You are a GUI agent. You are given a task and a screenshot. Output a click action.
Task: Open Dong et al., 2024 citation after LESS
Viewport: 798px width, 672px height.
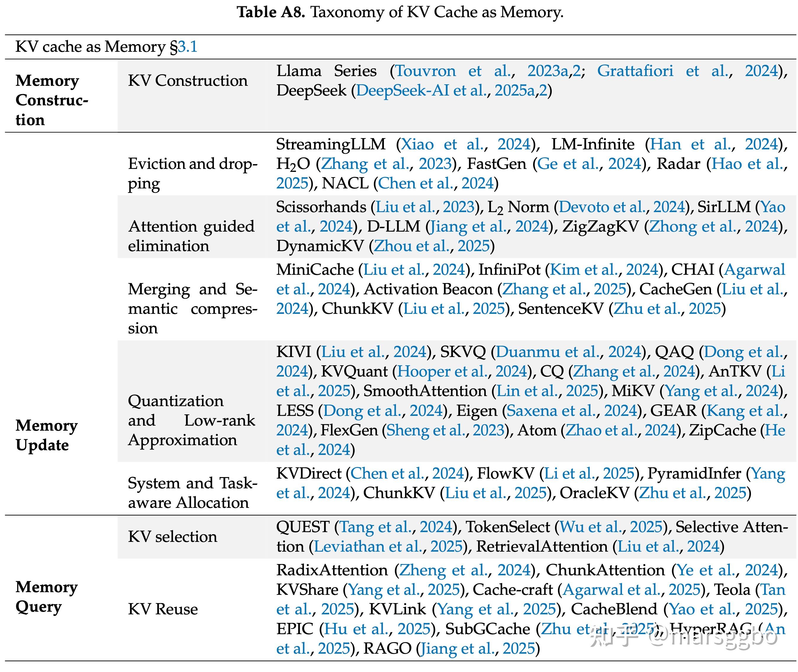383,411
